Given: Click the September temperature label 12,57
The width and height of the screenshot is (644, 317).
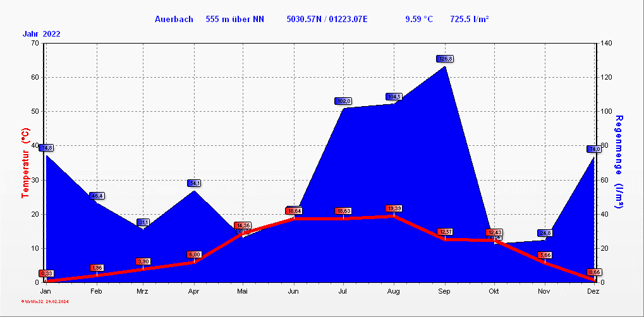Looking at the screenshot, I should pyautogui.click(x=445, y=232).
